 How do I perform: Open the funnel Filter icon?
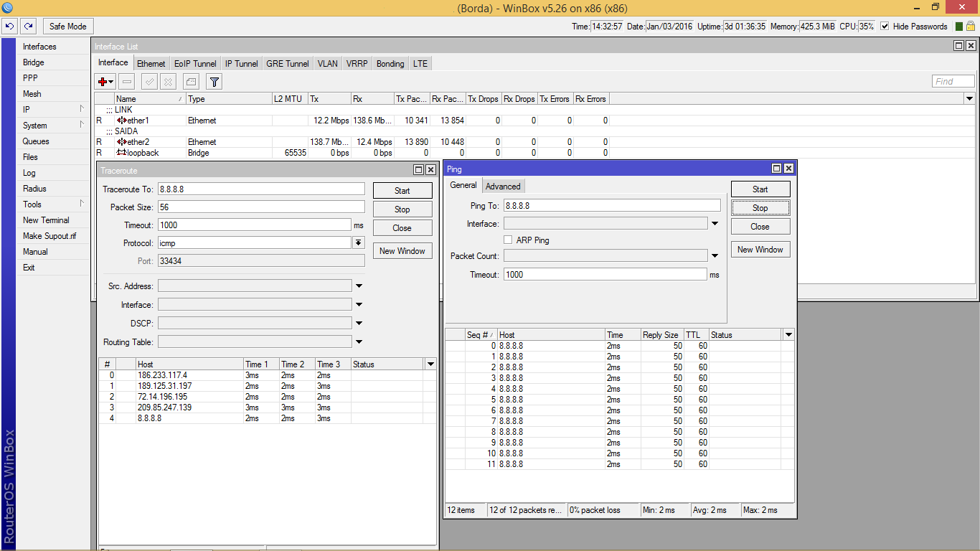point(214,82)
